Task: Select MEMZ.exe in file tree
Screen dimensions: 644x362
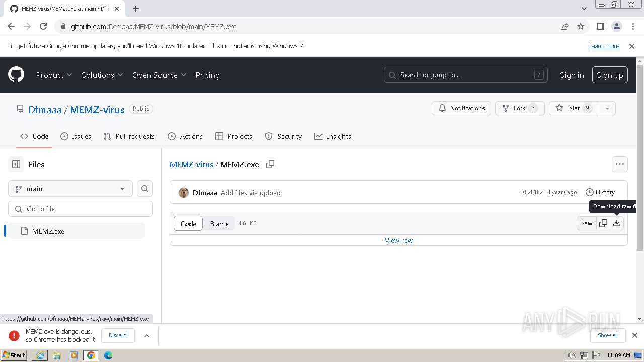Action: point(76,231)
